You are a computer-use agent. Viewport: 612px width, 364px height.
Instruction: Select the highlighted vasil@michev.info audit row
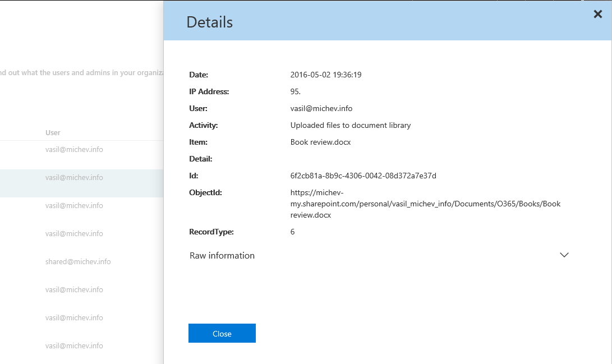point(74,177)
